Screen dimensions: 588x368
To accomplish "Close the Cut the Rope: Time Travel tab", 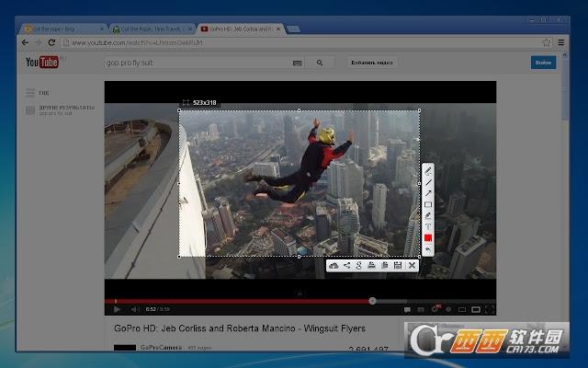I will (x=190, y=29).
